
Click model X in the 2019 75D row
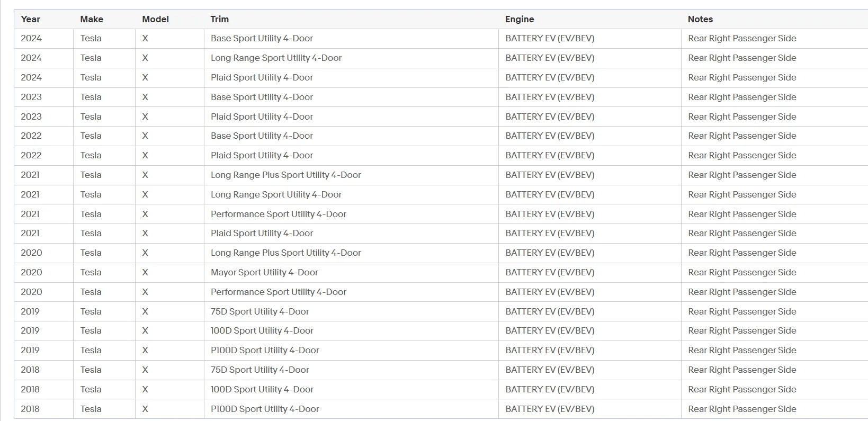[145, 311]
